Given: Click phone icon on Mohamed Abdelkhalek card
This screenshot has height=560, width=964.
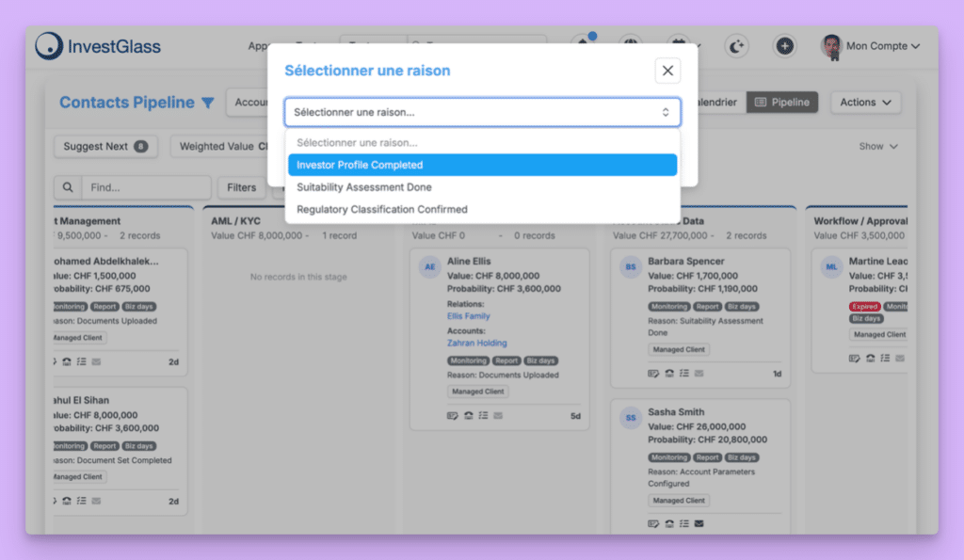Looking at the screenshot, I should 67,362.
